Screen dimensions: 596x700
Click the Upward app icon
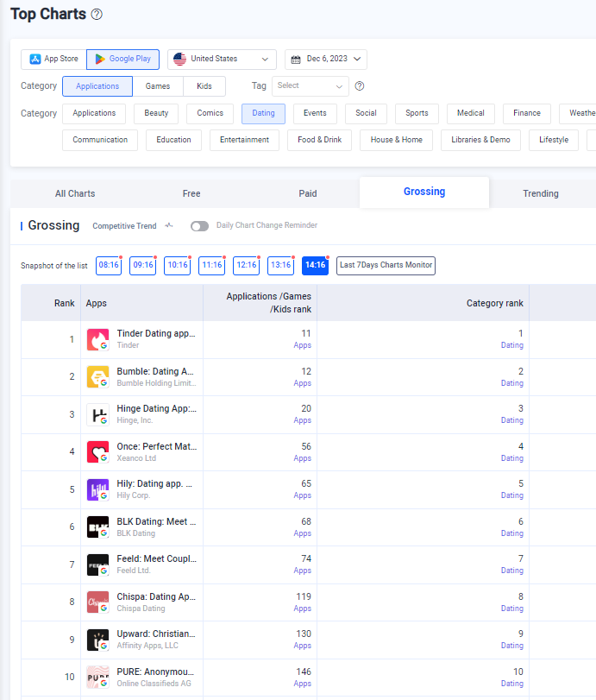click(97, 640)
